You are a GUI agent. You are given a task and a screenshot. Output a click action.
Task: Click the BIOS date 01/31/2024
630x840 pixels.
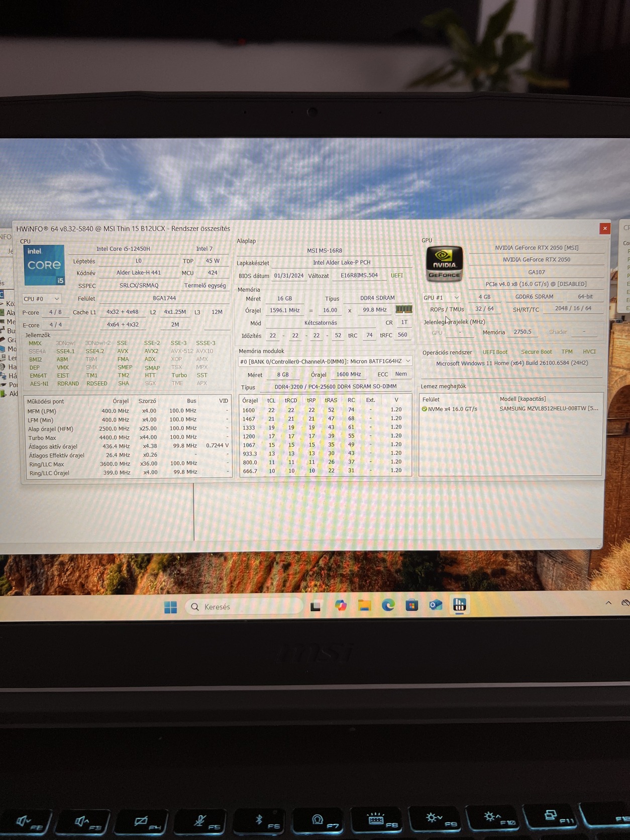click(289, 275)
